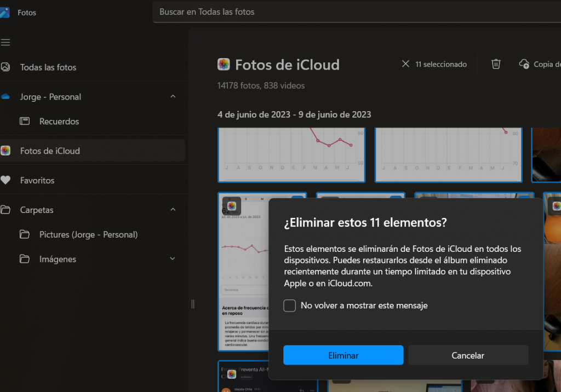Click the cloud backup icon next to Copia
Screen dimensions: 561x392
click(x=524, y=64)
